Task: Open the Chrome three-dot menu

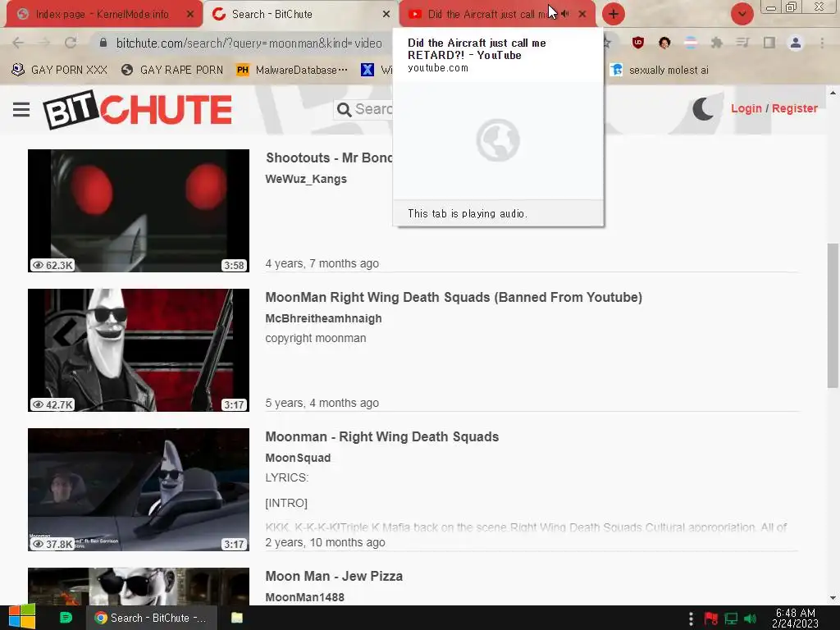Action: click(822, 43)
